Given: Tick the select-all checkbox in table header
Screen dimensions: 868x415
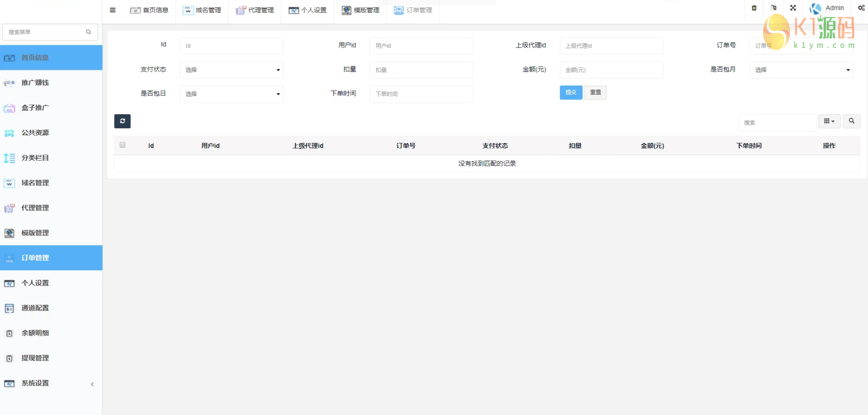Looking at the screenshot, I should click(x=122, y=145).
